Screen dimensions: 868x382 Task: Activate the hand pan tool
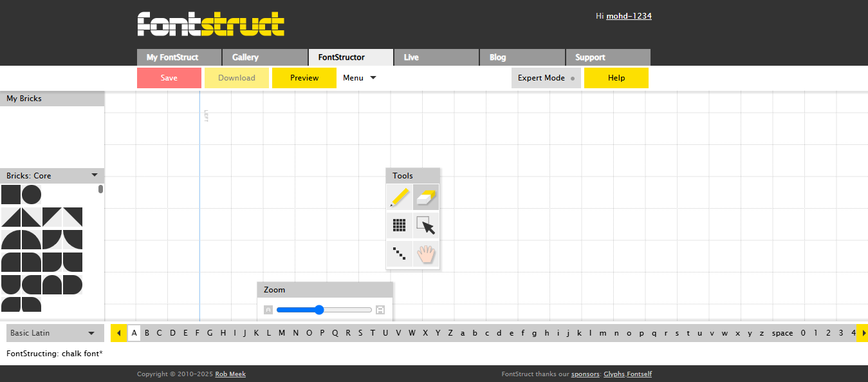pos(425,253)
